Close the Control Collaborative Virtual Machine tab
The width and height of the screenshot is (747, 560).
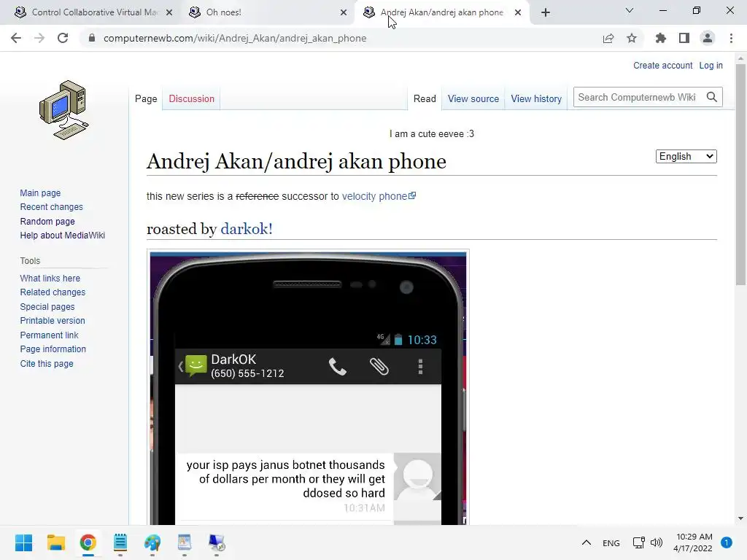[x=169, y=12]
